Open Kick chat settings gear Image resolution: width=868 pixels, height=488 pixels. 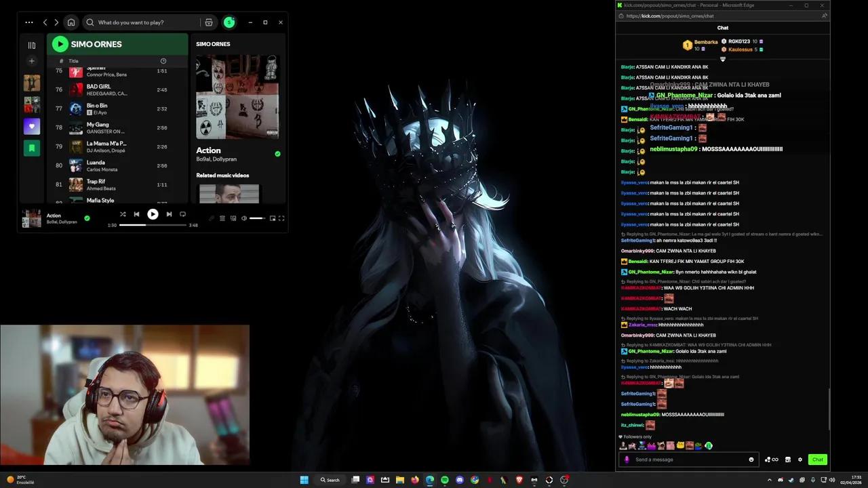[x=800, y=460]
